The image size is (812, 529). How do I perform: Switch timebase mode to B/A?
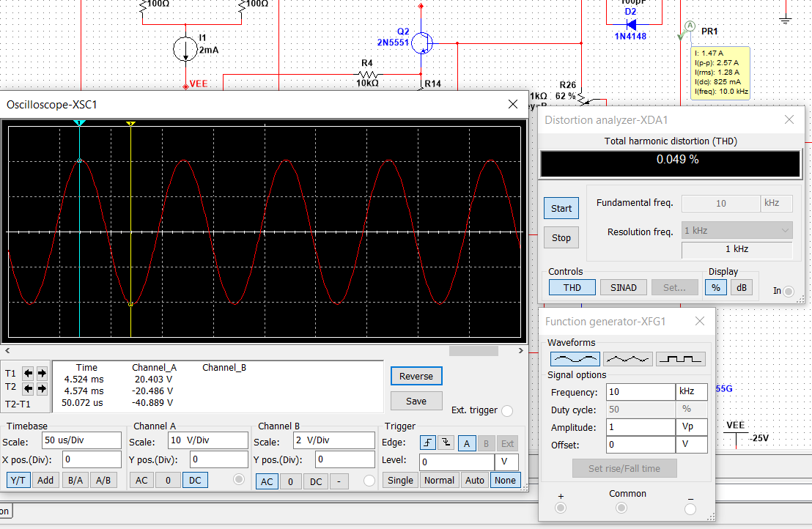[x=75, y=481]
